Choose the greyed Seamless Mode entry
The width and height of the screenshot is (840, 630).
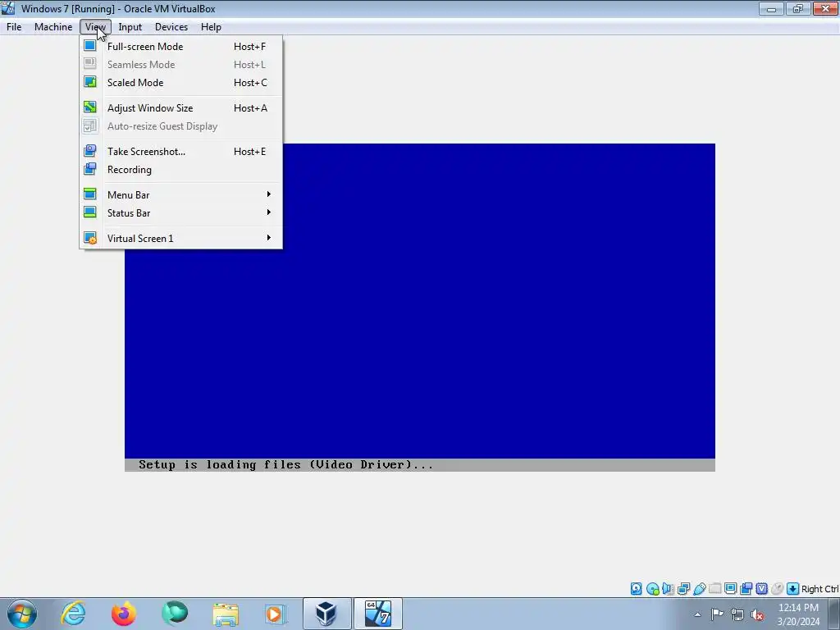click(180, 65)
